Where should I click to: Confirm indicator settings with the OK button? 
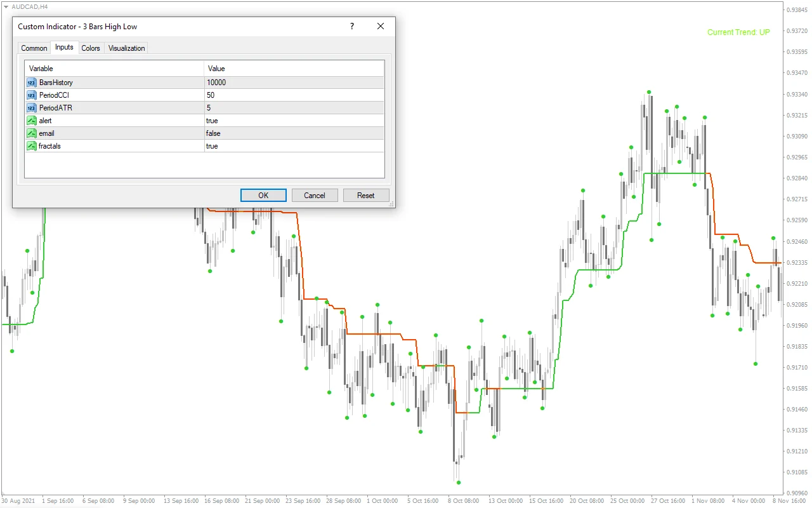tap(263, 195)
